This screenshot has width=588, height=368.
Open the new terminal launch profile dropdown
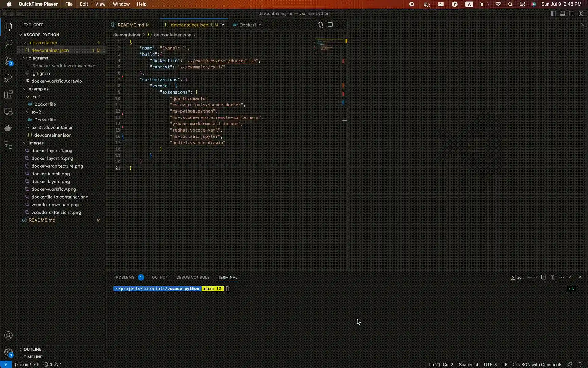[535, 277]
